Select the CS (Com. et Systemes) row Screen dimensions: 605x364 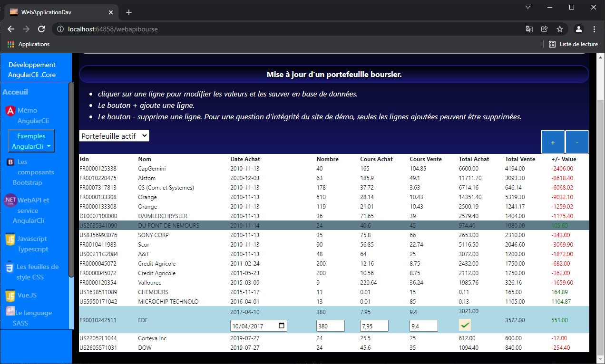[x=334, y=188]
